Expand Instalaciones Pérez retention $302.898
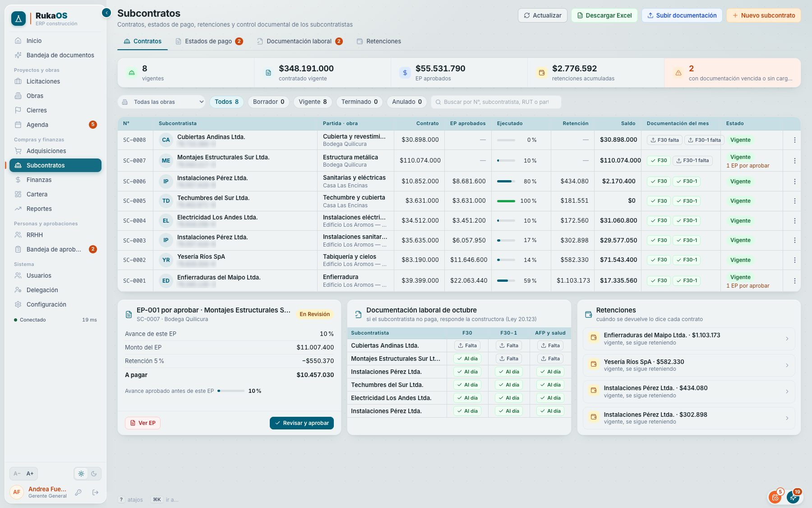This screenshot has width=812, height=508. point(689,418)
